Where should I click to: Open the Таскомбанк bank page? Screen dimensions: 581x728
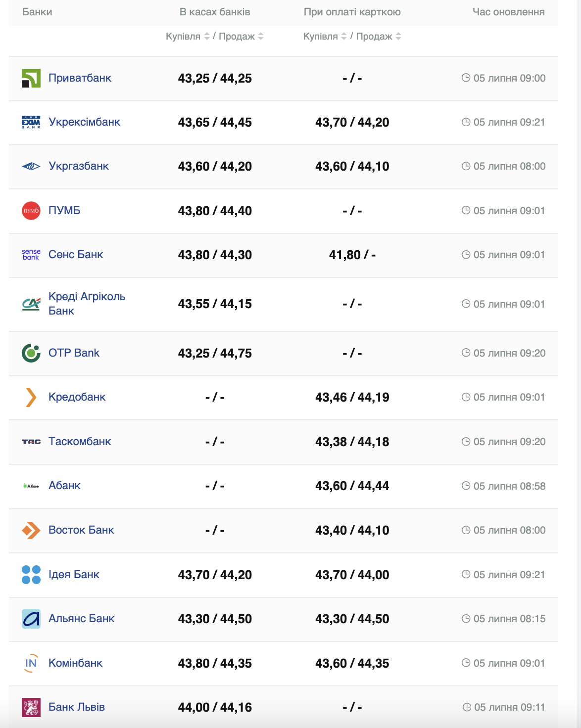click(80, 442)
